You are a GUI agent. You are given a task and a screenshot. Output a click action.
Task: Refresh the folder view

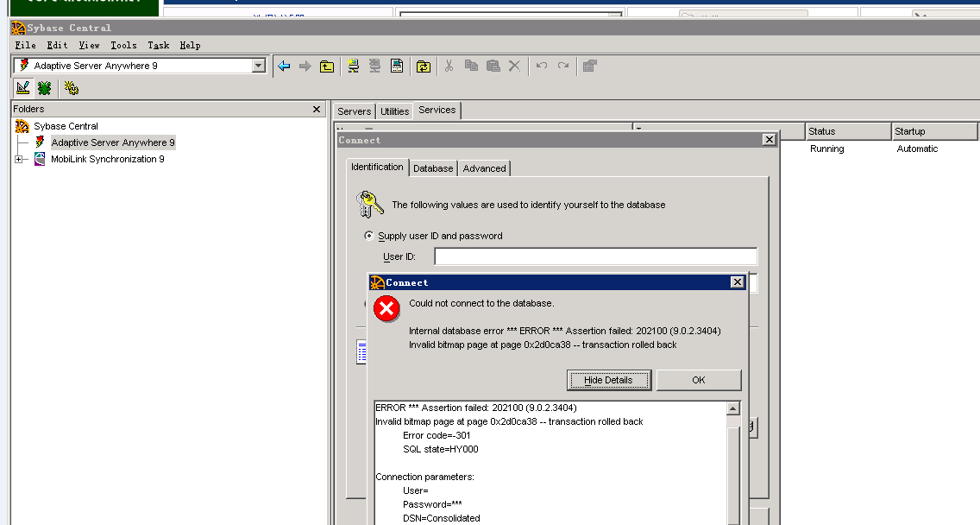423,66
